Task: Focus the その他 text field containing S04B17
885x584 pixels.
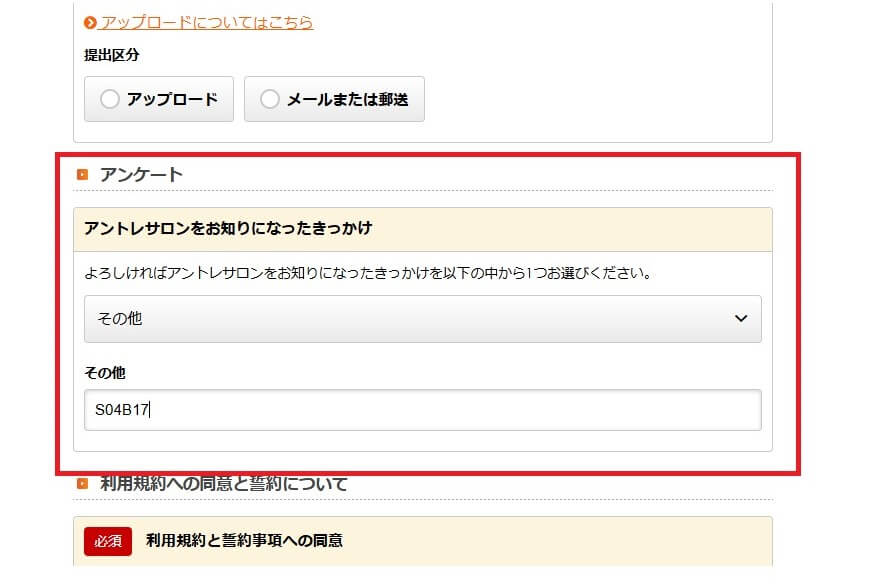Action: (x=422, y=410)
